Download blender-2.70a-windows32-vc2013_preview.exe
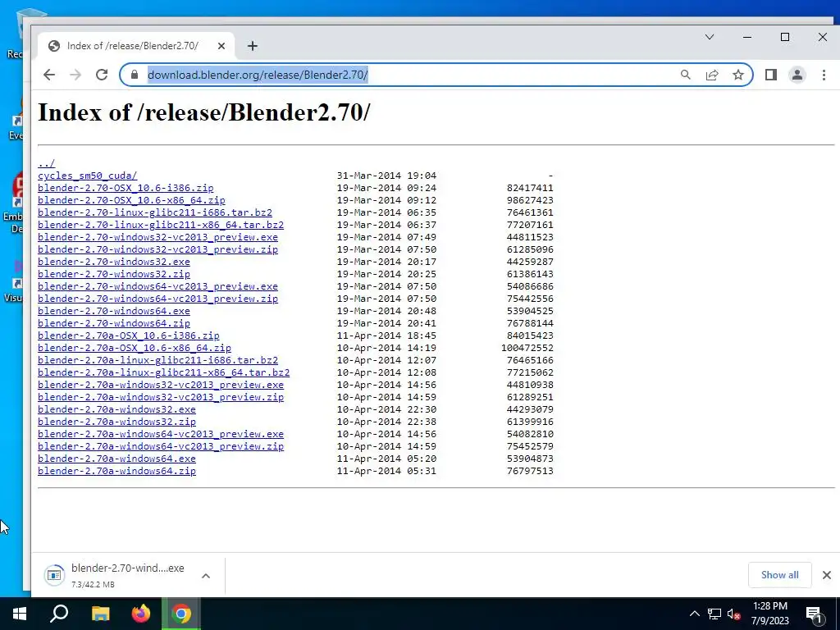The height and width of the screenshot is (630, 840). (161, 385)
